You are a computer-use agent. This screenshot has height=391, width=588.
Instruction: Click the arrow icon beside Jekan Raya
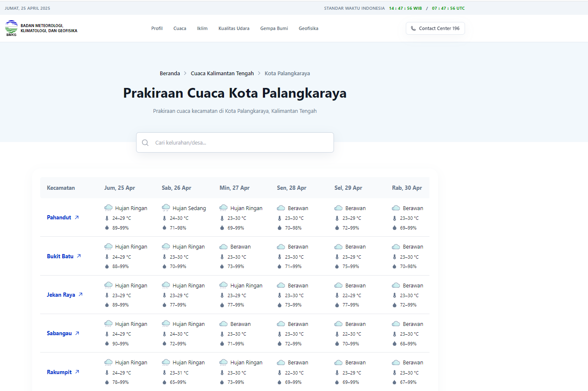coord(81,295)
